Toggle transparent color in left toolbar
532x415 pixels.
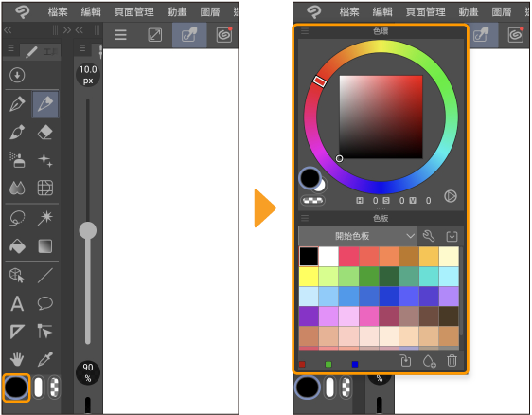54,388
